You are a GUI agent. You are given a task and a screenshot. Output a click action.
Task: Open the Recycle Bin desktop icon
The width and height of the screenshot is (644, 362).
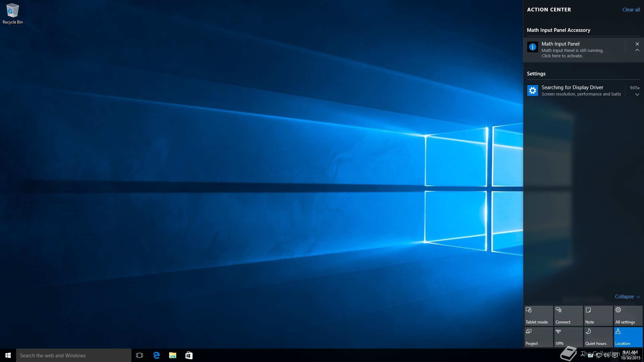pyautogui.click(x=12, y=14)
